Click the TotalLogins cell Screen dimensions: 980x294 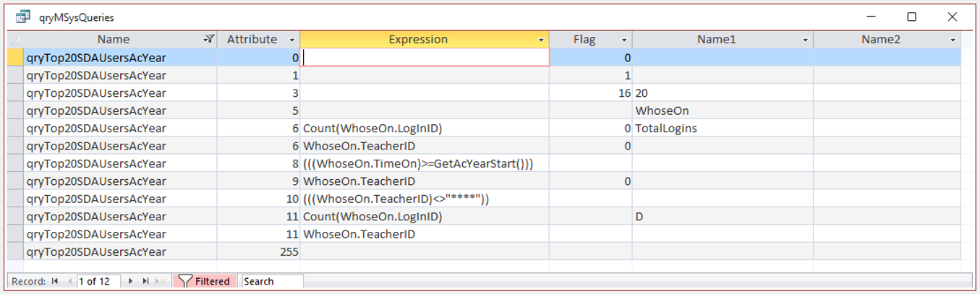(723, 129)
